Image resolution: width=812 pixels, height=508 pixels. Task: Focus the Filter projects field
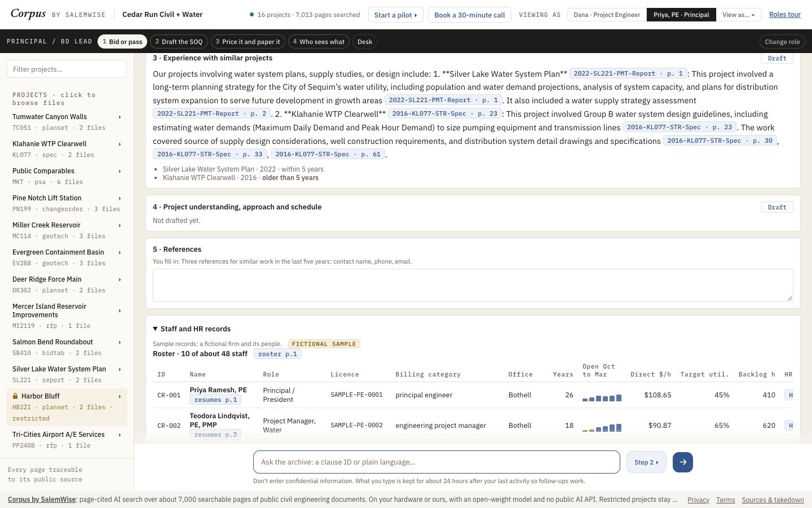point(67,69)
